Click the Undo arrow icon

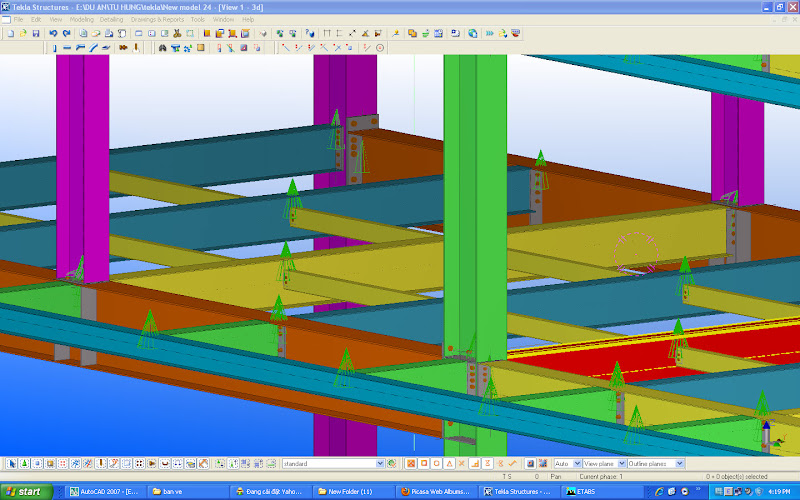pos(53,33)
